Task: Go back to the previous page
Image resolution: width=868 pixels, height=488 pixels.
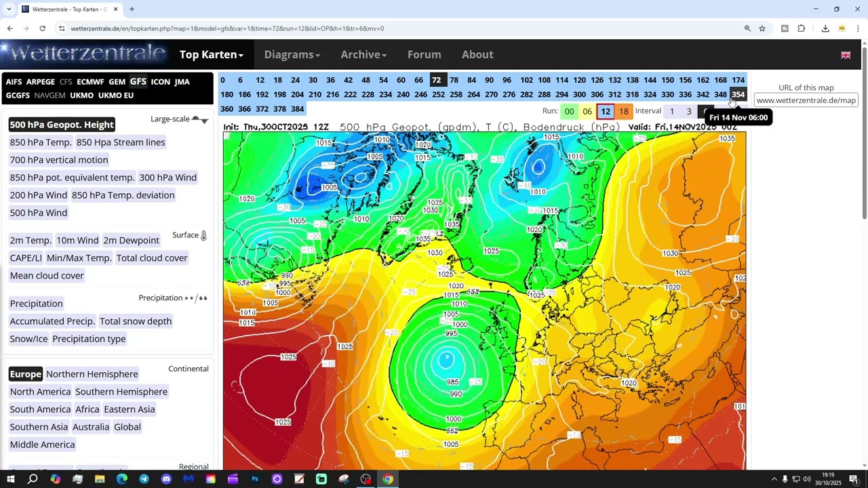Action: (9, 28)
